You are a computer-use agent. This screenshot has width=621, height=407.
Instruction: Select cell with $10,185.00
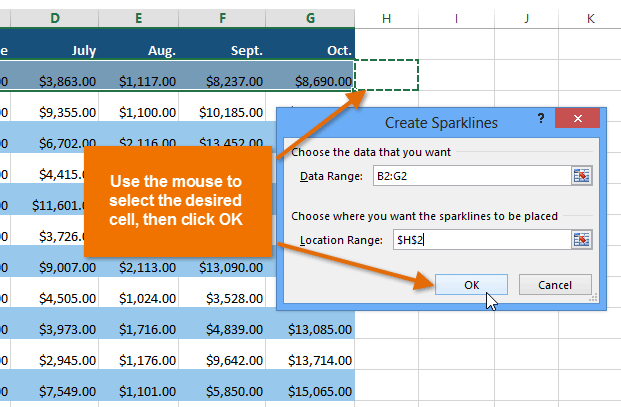click(x=222, y=107)
